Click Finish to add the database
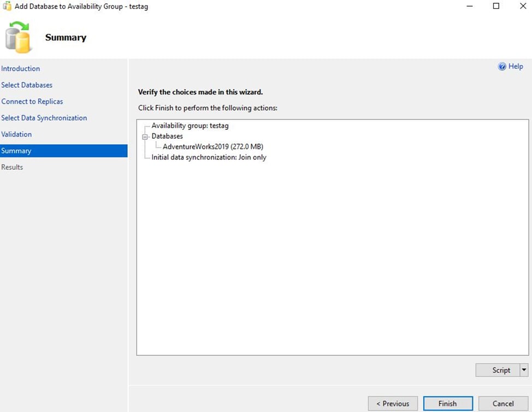 [447, 403]
